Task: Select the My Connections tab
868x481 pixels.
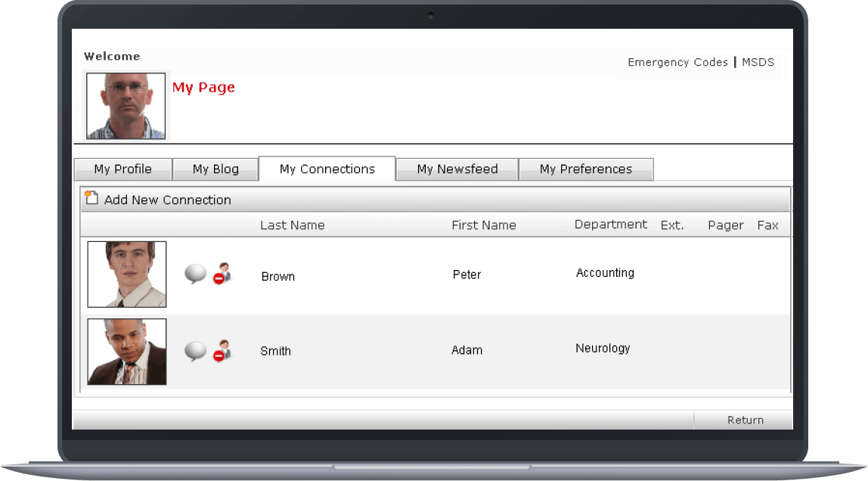Action: point(327,169)
